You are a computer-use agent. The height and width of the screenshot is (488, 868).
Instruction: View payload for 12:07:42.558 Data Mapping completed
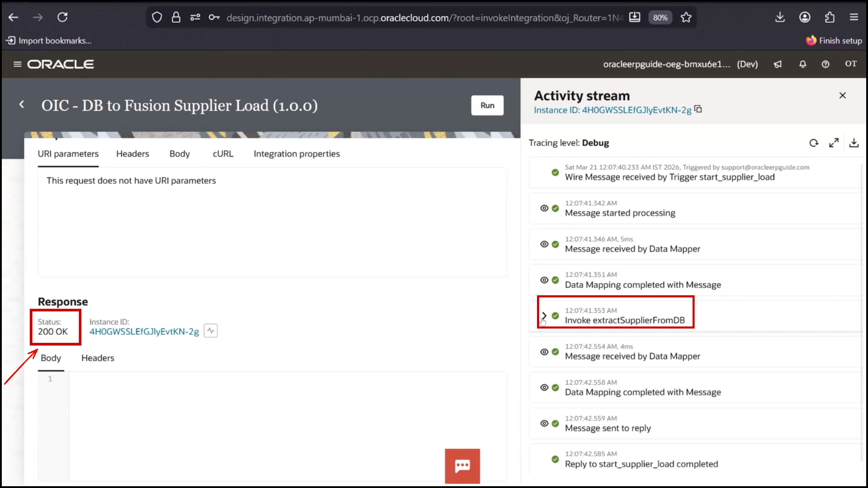tap(544, 388)
